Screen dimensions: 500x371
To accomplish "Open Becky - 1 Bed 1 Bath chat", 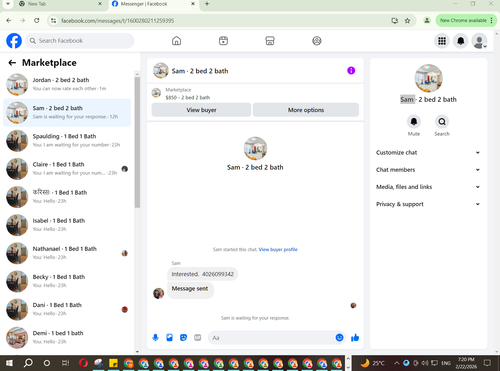I will (67, 281).
